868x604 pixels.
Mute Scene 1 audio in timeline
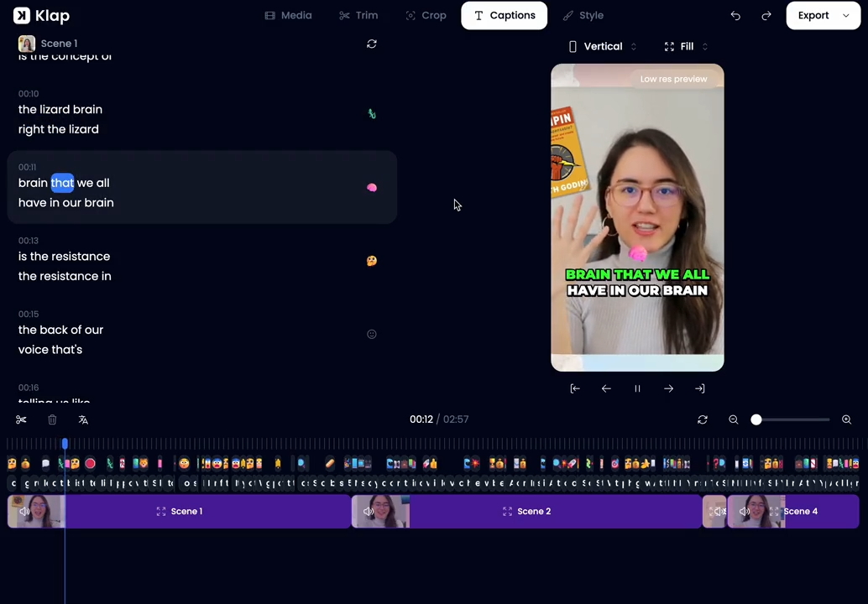[24, 511]
